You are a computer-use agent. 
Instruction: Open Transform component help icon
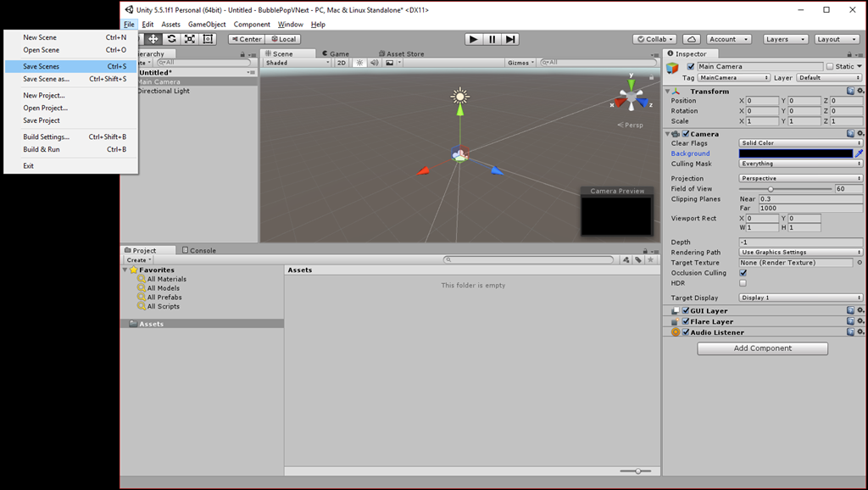[x=850, y=91]
